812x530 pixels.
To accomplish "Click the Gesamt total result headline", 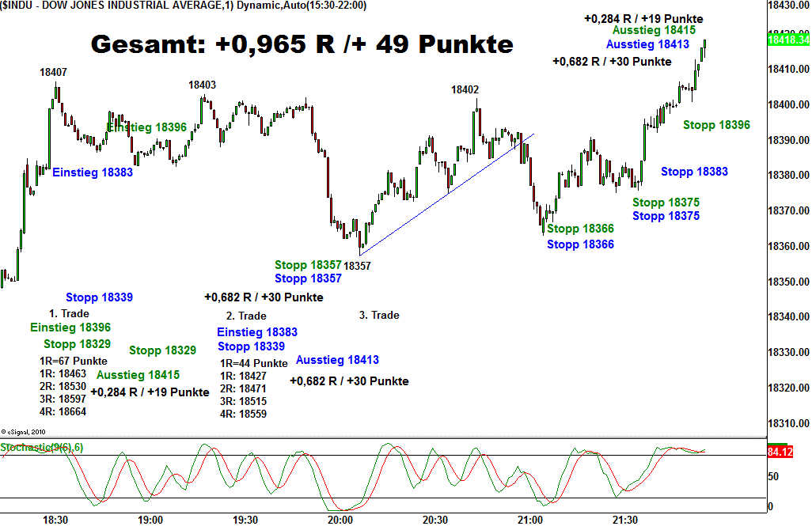I will point(302,44).
